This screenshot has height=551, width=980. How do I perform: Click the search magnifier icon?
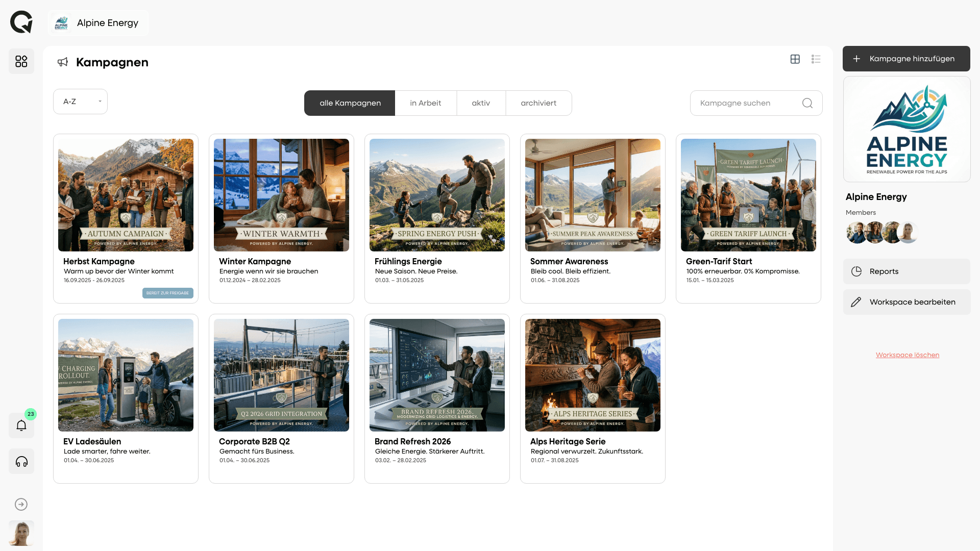point(807,103)
